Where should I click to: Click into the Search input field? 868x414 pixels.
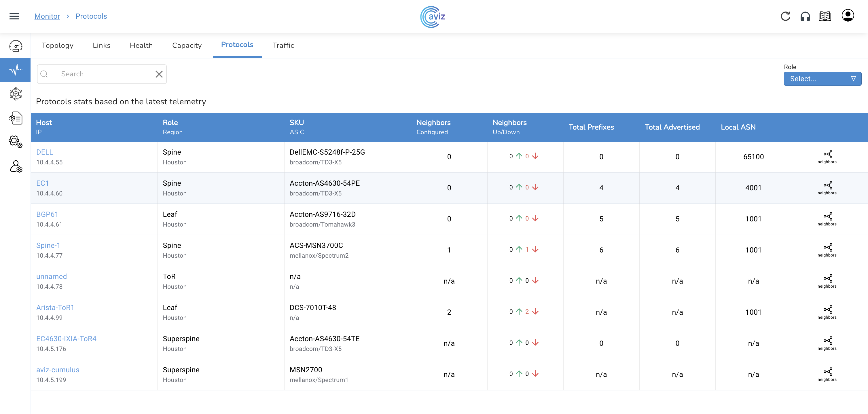101,74
